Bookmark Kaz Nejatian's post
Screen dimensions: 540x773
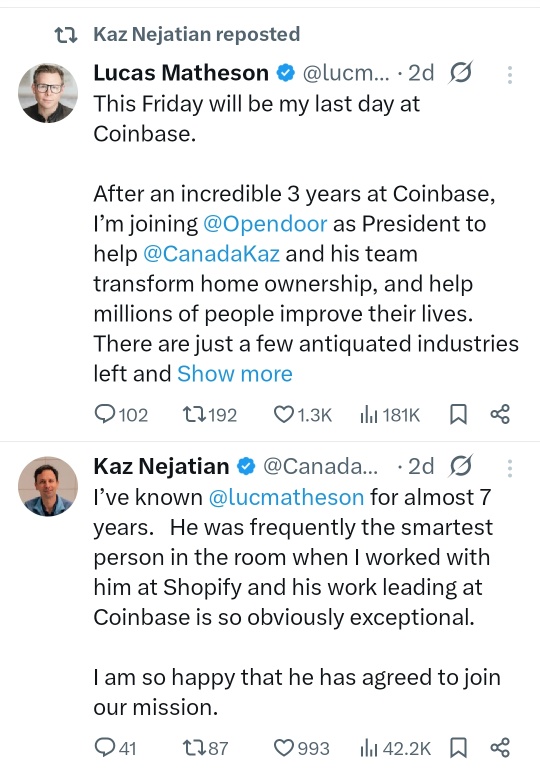point(458,748)
